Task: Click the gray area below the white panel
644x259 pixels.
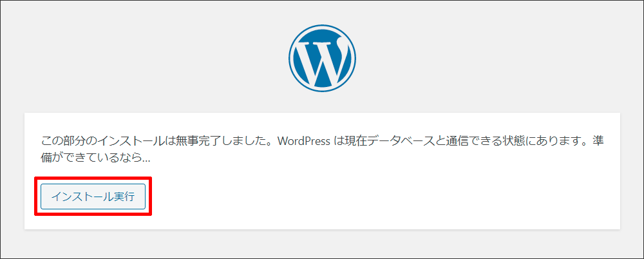Action: [x=322, y=244]
